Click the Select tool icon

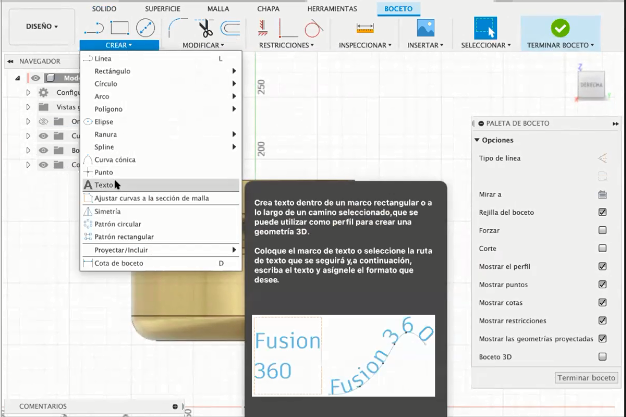click(485, 28)
